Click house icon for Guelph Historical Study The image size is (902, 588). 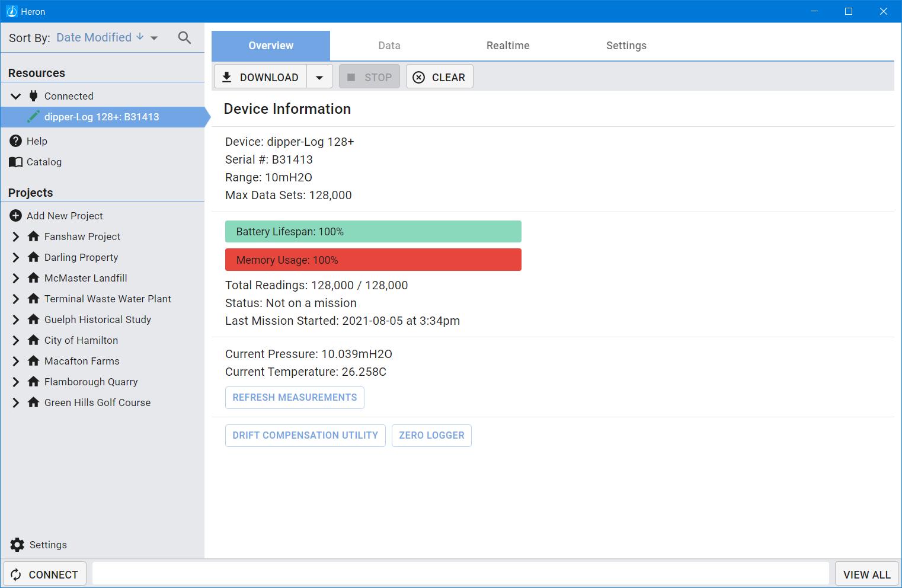(34, 319)
